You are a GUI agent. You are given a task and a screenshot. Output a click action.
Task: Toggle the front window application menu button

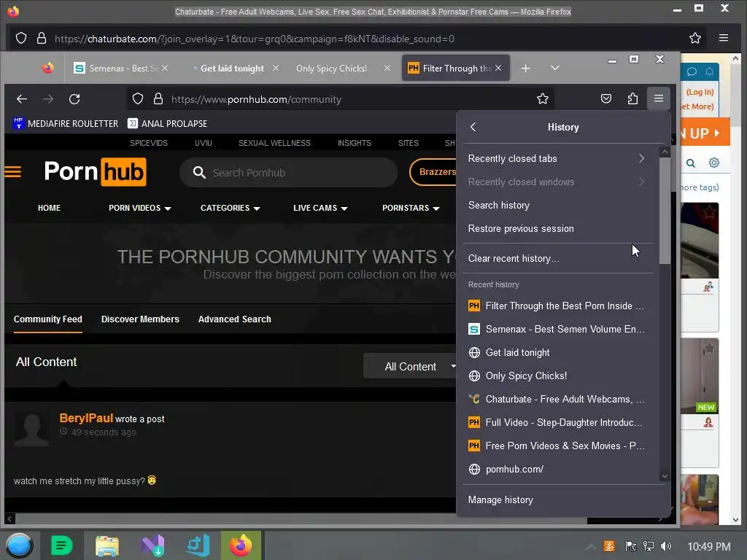659,98
